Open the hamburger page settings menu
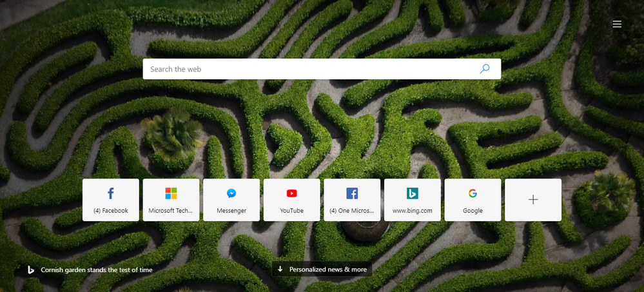This screenshot has height=292, width=644. 616,24
